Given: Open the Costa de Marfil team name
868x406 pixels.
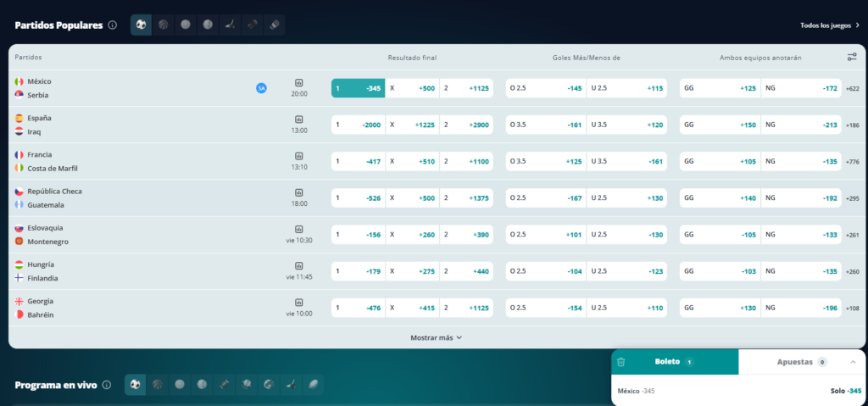Looking at the screenshot, I should pos(53,168).
